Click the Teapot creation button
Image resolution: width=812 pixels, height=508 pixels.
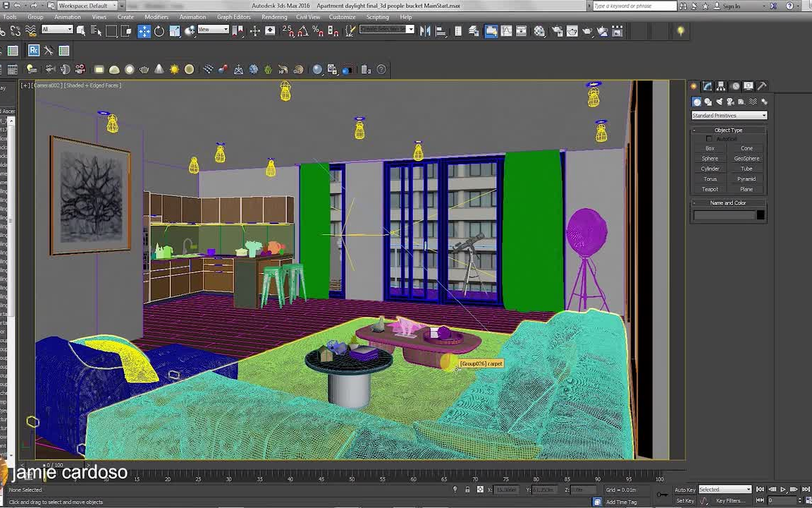[710, 189]
